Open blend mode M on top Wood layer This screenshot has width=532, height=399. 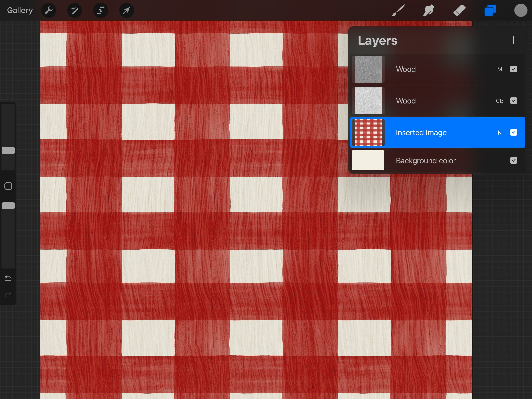click(499, 69)
